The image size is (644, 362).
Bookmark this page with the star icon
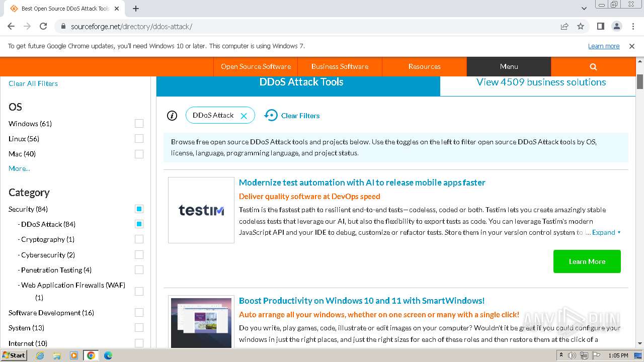pyautogui.click(x=581, y=26)
